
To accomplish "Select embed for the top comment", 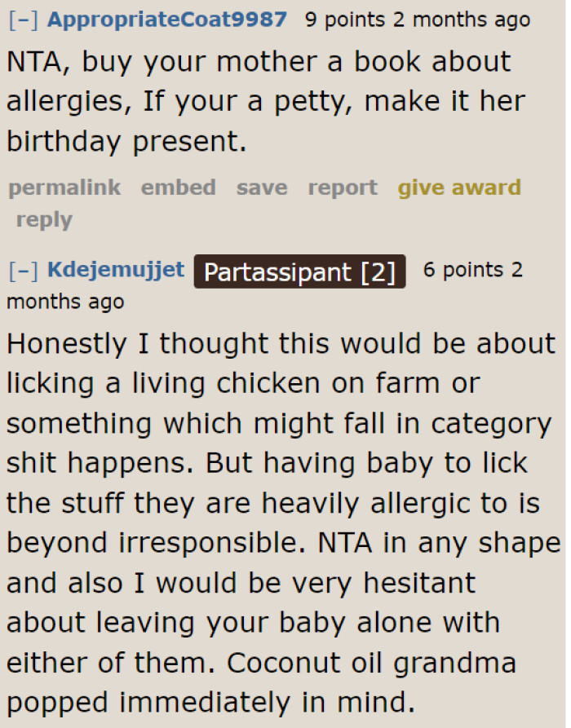I will (178, 188).
